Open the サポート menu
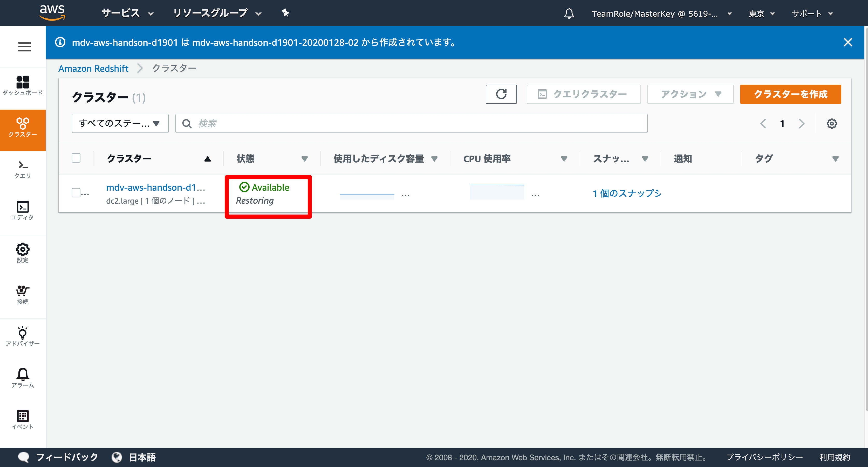 coord(812,14)
